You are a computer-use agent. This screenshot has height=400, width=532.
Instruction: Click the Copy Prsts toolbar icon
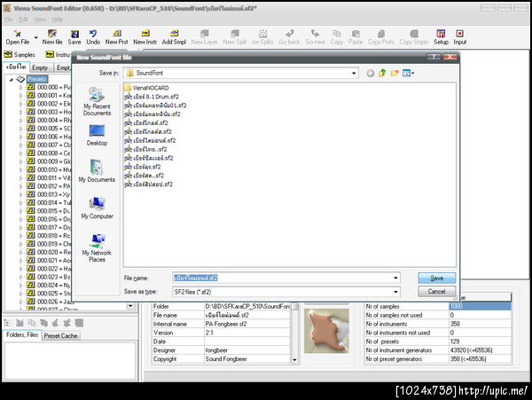(381, 37)
